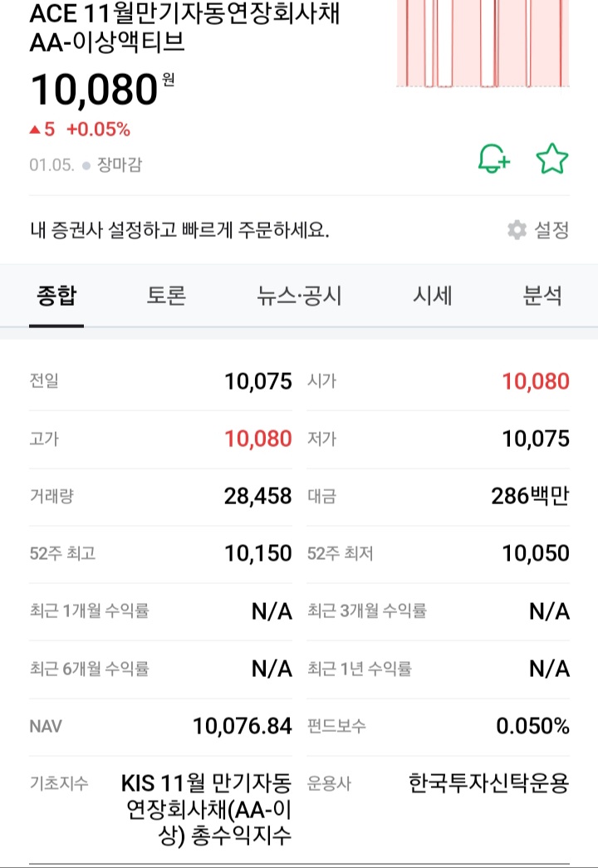
Task: Tap the green price alert bell icon
Action: click(x=494, y=159)
